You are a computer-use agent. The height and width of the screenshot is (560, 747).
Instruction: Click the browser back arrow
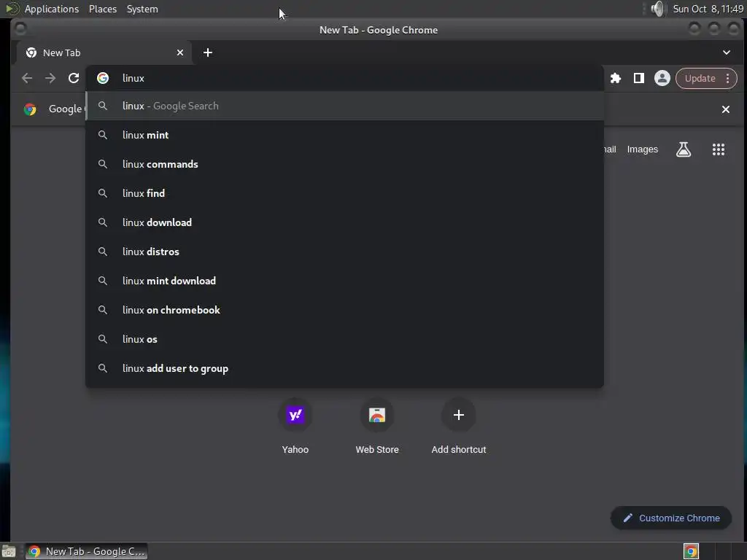pyautogui.click(x=27, y=78)
